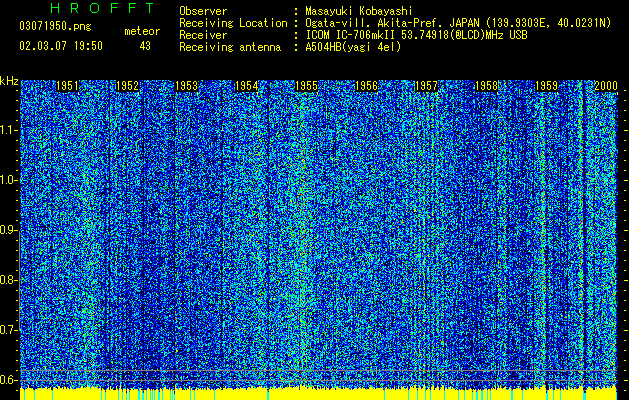Click observer name Masayuki Kobayashi

(359, 11)
